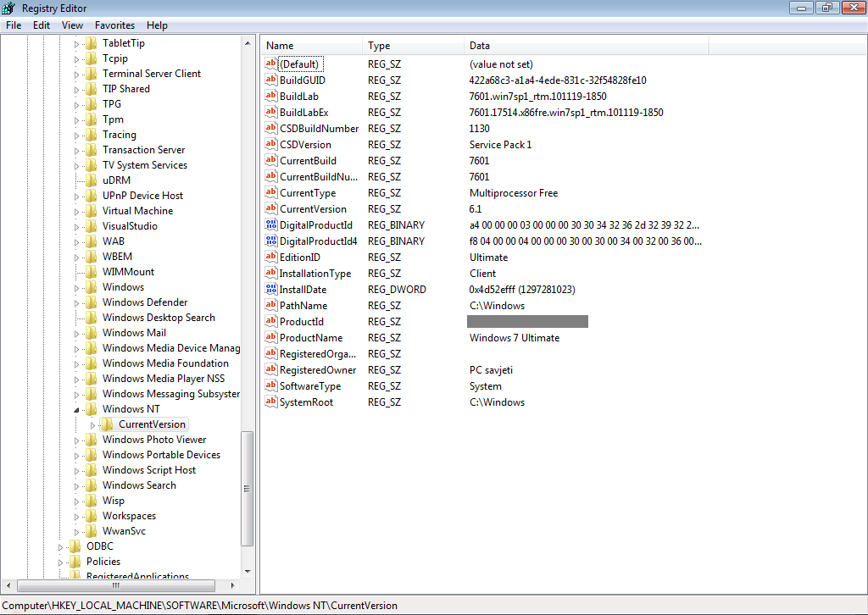Click the open folder icon of CurrentVersion key
868x615 pixels.
click(x=107, y=424)
